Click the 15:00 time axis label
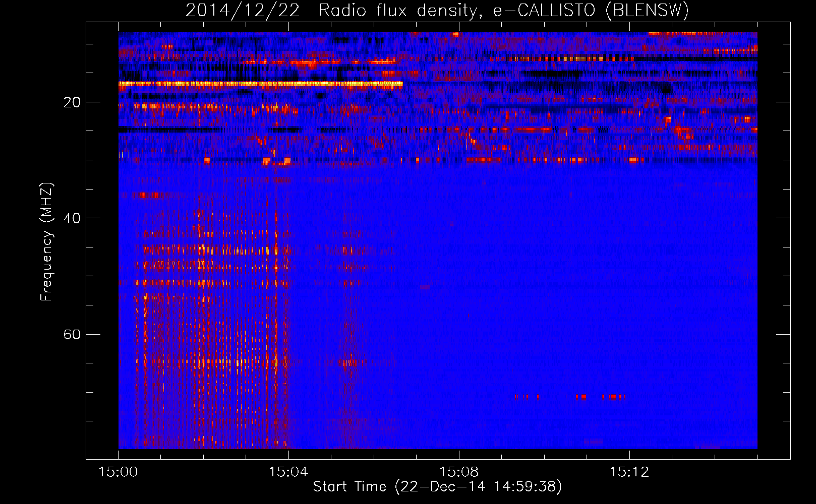 118,472
